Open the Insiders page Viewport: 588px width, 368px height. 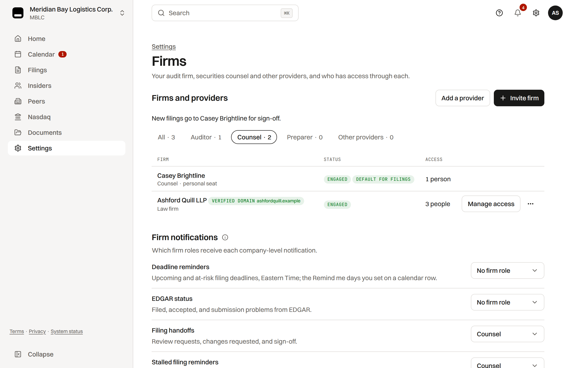pos(66,86)
